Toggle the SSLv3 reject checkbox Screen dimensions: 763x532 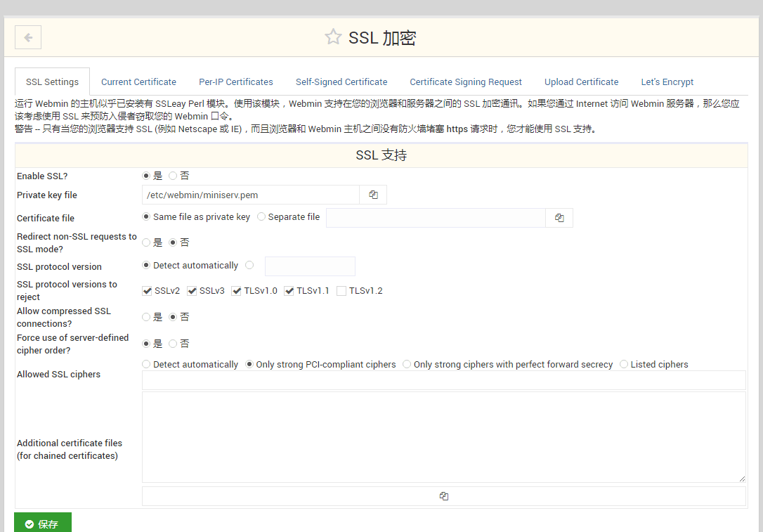pyautogui.click(x=192, y=291)
